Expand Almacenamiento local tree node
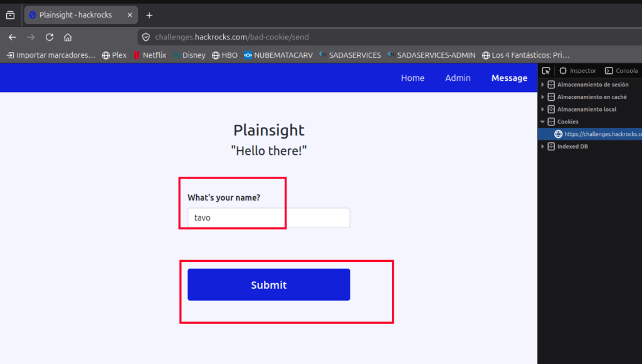642x364 pixels. pyautogui.click(x=542, y=109)
